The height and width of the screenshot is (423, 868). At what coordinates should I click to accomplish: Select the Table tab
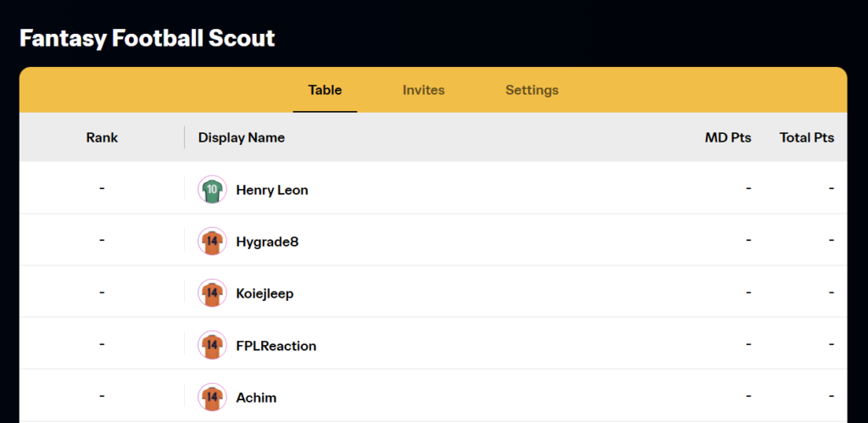[325, 90]
